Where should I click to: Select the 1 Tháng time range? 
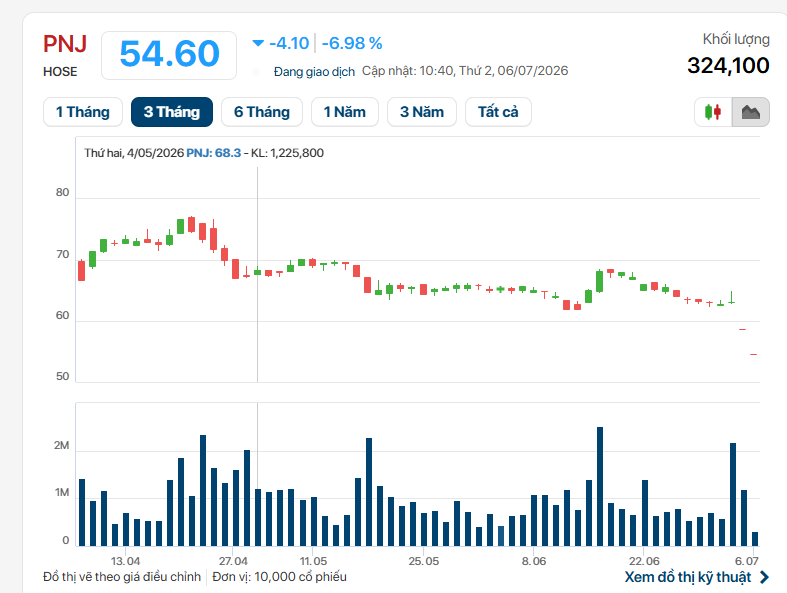pyautogui.click(x=83, y=111)
